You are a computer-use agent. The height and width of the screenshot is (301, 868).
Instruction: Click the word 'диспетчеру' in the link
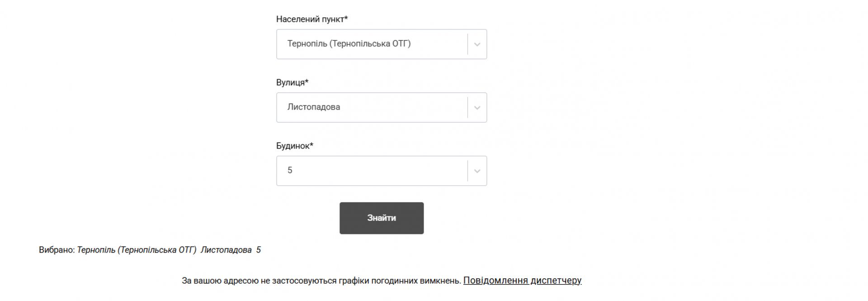click(x=556, y=281)
